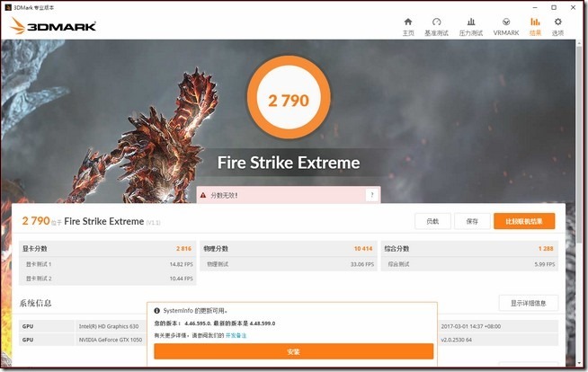Click the SystemInfo update info icon
Screen dimensions: 588x372
(x=156, y=311)
